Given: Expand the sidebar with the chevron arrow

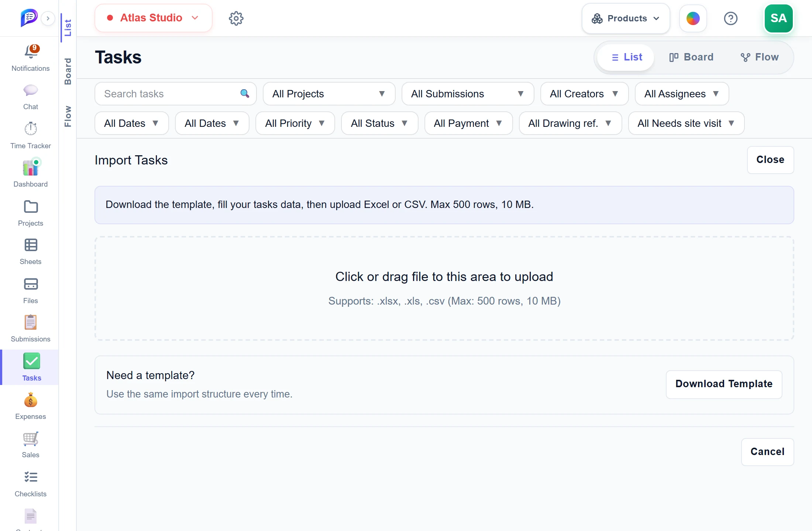Looking at the screenshot, I should coord(48,18).
